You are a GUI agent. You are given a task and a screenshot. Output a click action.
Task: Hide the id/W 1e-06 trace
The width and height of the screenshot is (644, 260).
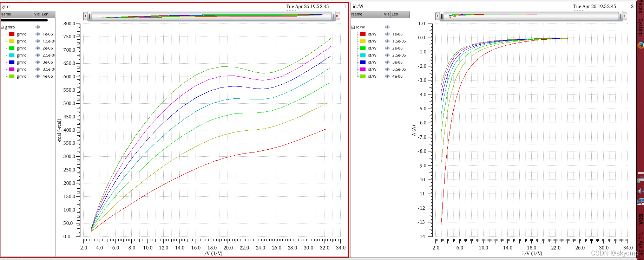(387, 34)
